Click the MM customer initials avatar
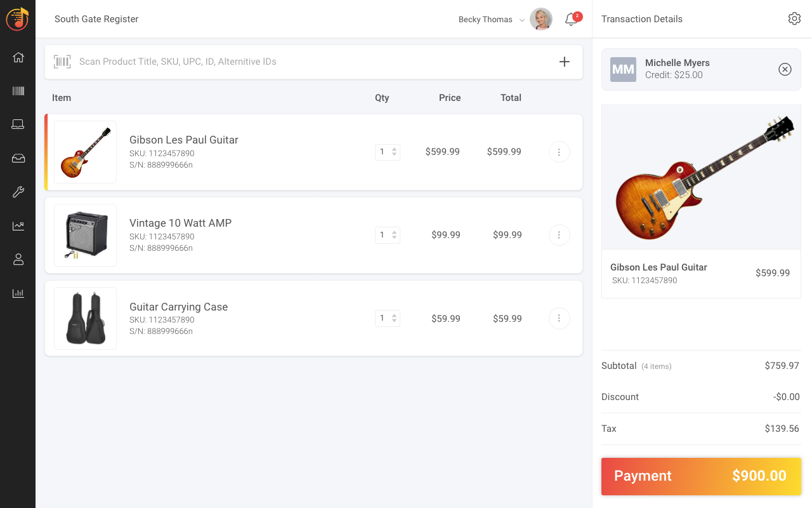 [623, 69]
